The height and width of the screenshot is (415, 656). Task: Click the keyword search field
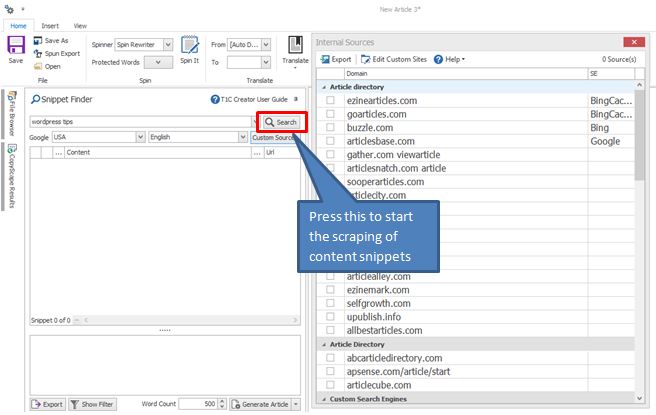(x=141, y=122)
